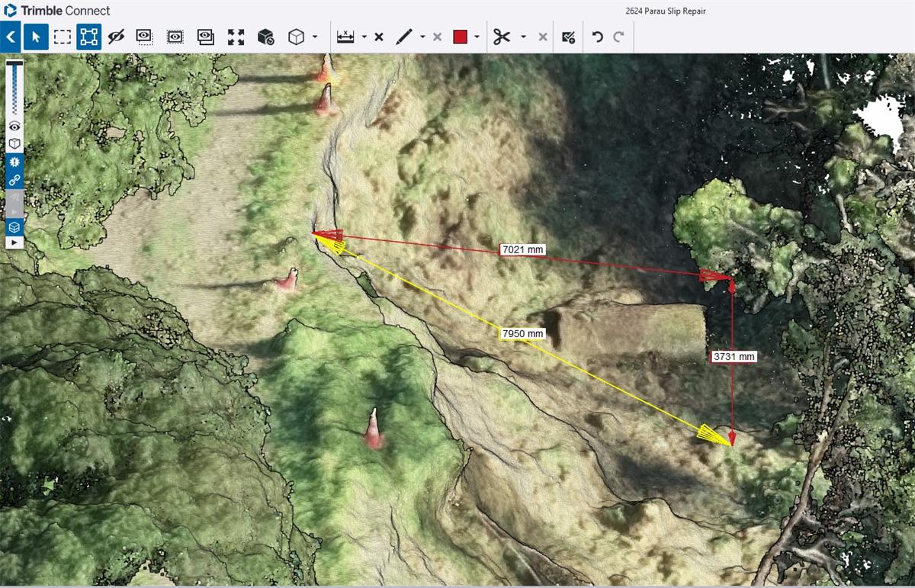Toggle the blue wireframe cube icon in left toolbar
Screen dimensions: 915x588
pos(14,227)
